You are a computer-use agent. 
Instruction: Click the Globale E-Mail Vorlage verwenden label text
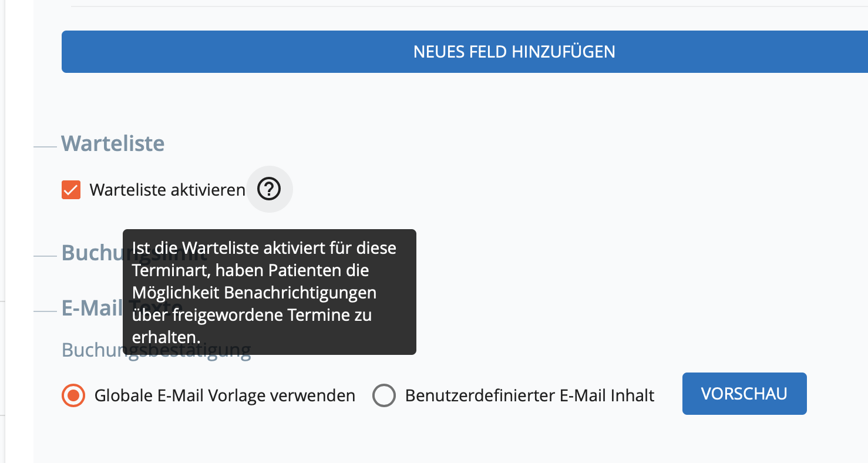pos(225,395)
